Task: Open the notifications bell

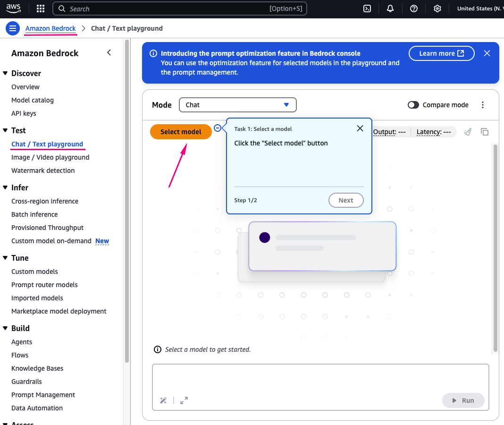Action: 390,8
